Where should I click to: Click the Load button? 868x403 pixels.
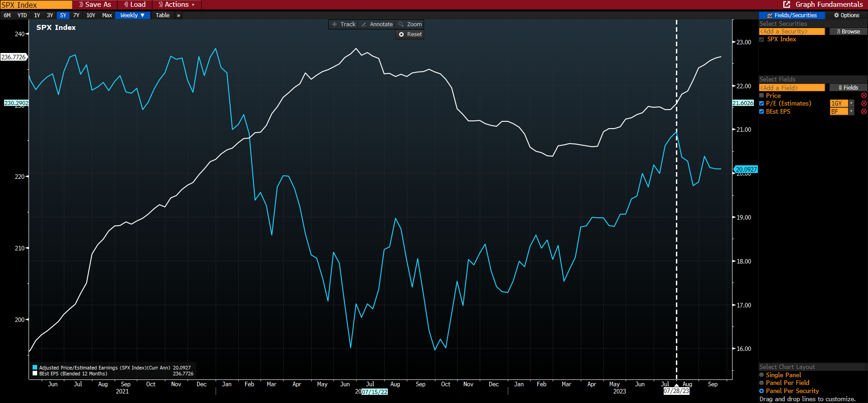click(135, 5)
